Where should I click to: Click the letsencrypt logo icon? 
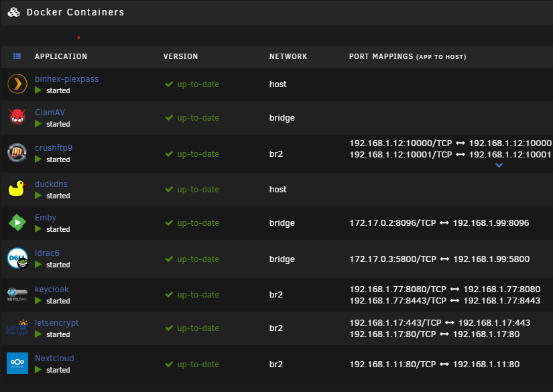[x=17, y=328]
